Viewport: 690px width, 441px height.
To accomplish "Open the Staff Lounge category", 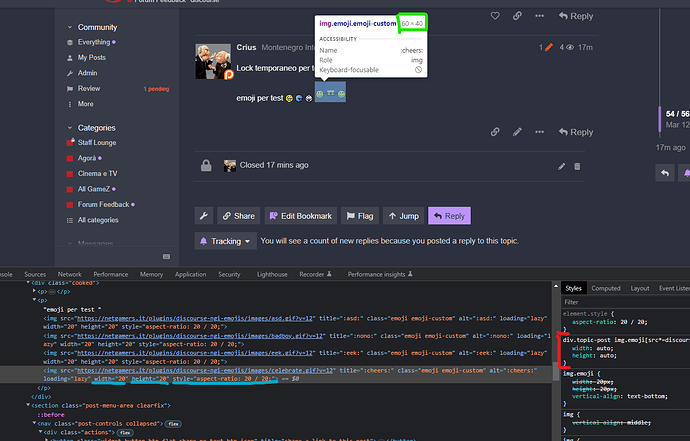I will click(97, 143).
